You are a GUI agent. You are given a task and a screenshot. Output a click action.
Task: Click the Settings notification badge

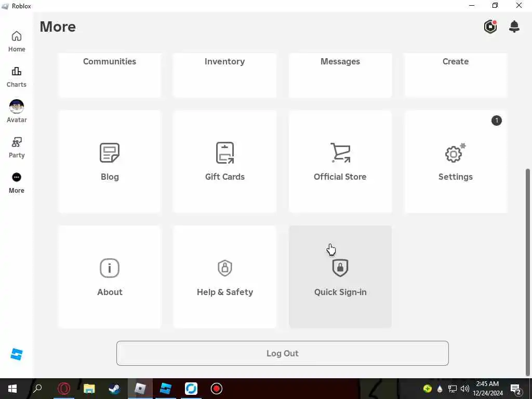click(x=496, y=121)
